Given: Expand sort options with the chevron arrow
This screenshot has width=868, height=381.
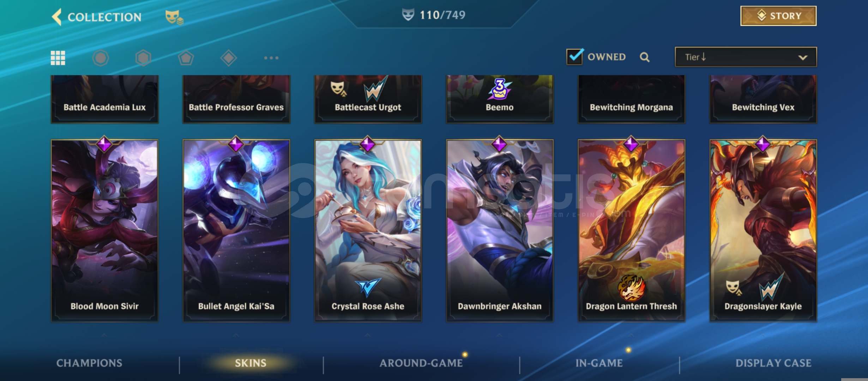Looking at the screenshot, I should 803,58.
